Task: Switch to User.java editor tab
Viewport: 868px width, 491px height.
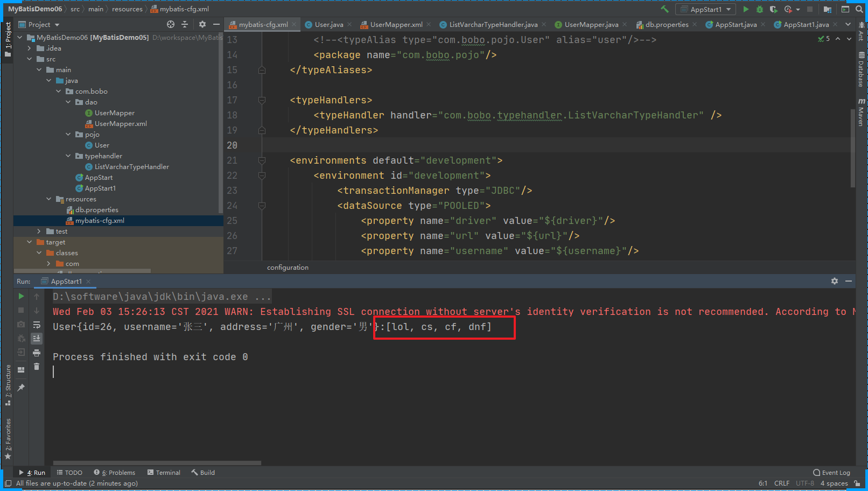Action: (x=328, y=24)
